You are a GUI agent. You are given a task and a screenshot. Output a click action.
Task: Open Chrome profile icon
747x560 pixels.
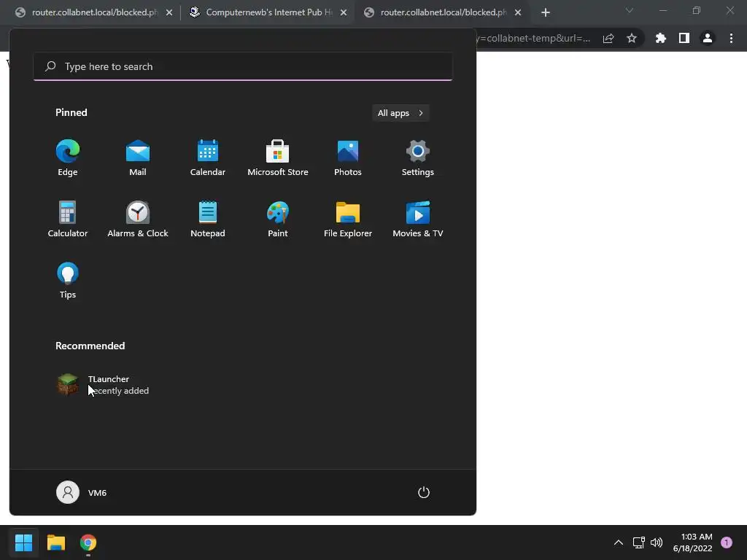pos(708,38)
